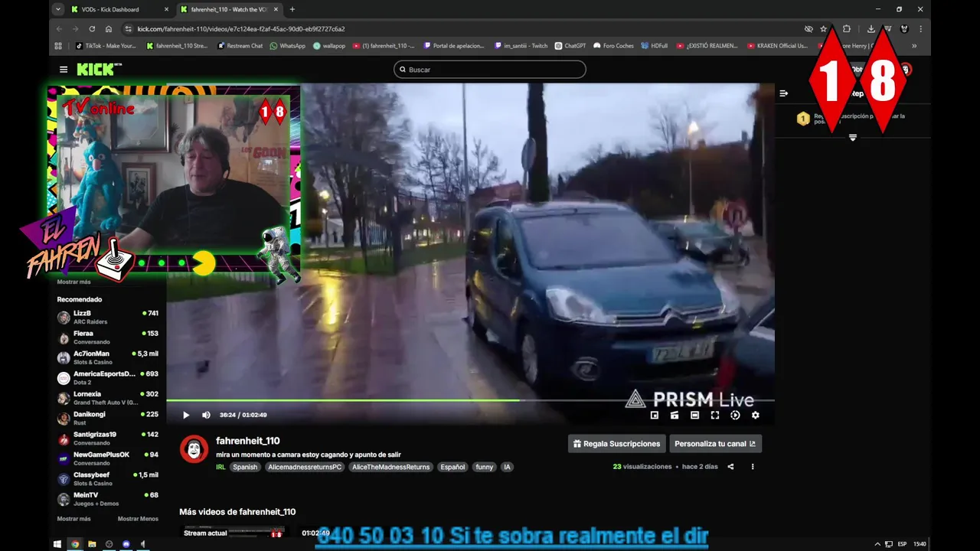Go to the home page with the house icon
Screen dimensions: 980x551
pyautogui.click(x=109, y=29)
